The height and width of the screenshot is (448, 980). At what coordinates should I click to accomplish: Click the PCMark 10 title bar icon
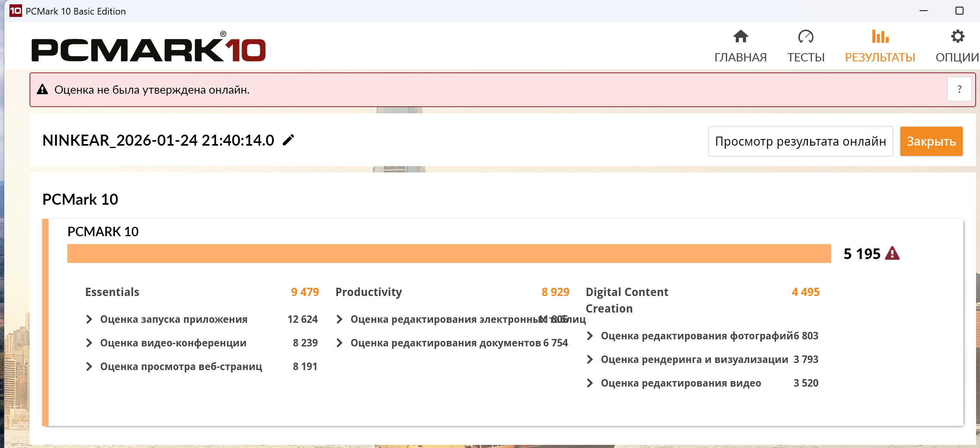(15, 11)
